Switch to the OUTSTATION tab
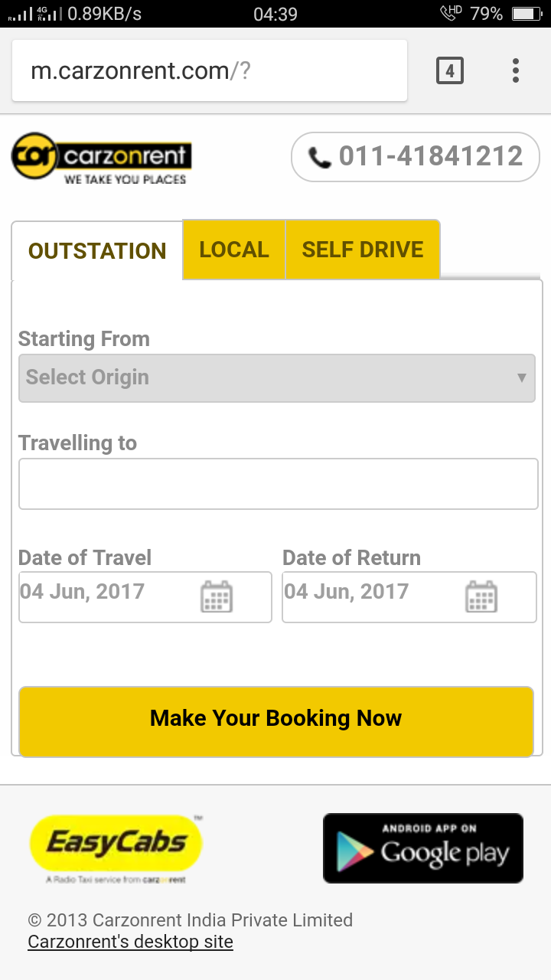This screenshot has width=551, height=980. [x=97, y=251]
